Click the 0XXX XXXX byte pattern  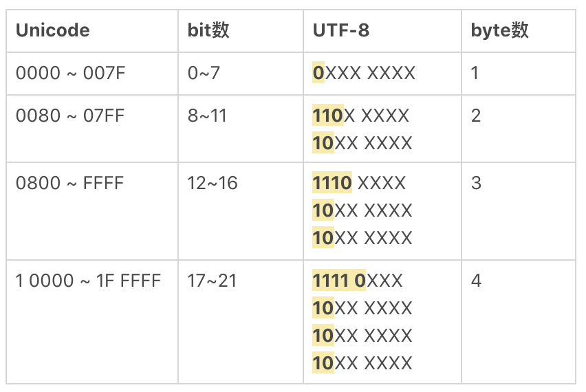(x=364, y=73)
